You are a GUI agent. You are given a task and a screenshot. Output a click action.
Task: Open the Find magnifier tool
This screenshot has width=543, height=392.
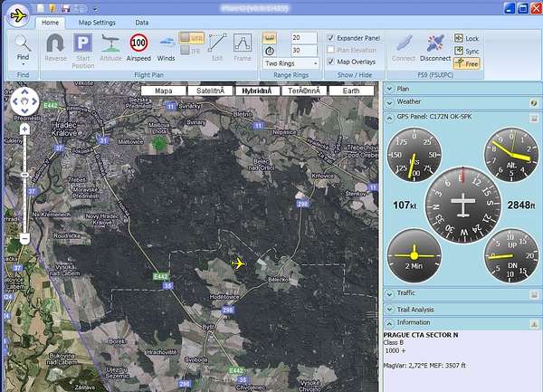[23, 47]
